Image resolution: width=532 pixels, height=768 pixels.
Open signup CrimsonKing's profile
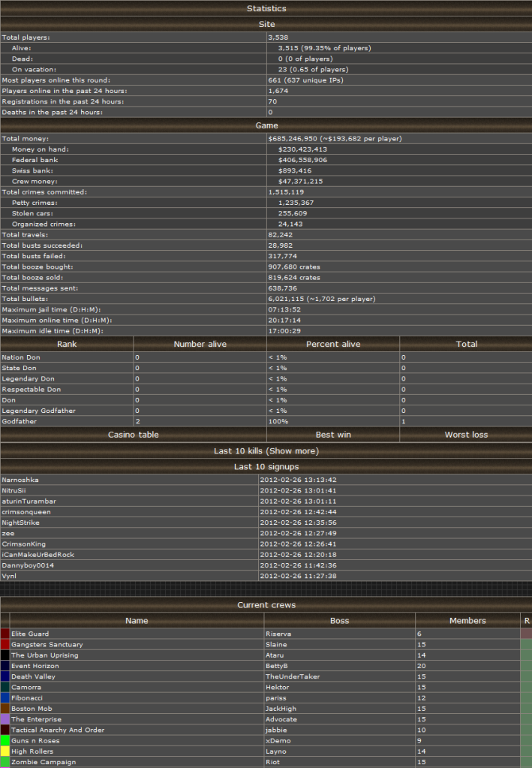23,544
